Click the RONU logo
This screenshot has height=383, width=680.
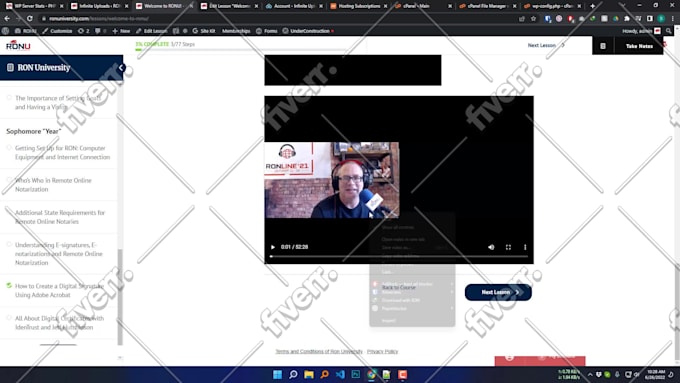tap(18, 46)
